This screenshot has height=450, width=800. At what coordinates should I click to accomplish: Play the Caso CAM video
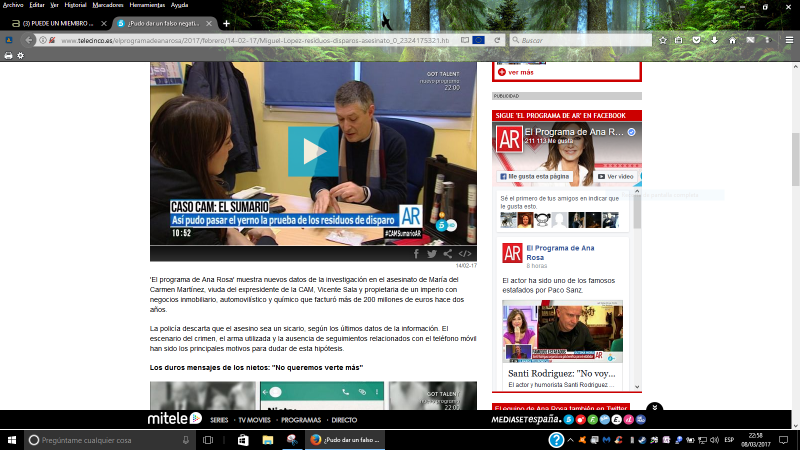[313, 151]
